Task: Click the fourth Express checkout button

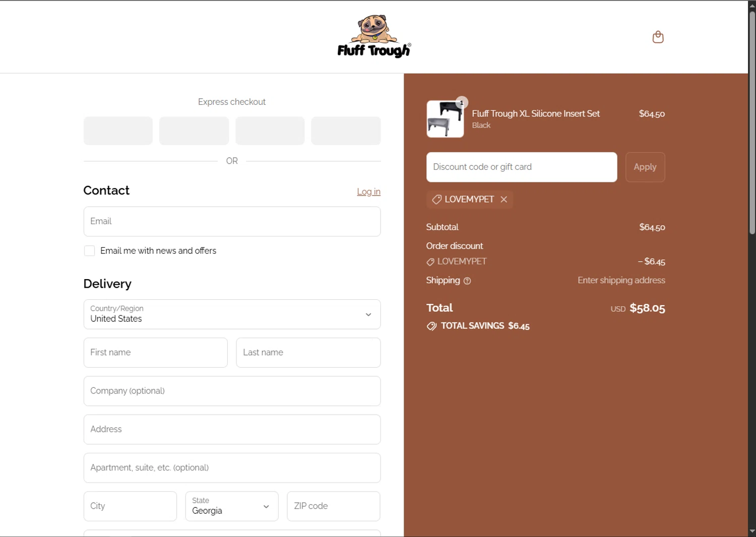Action: (x=346, y=131)
